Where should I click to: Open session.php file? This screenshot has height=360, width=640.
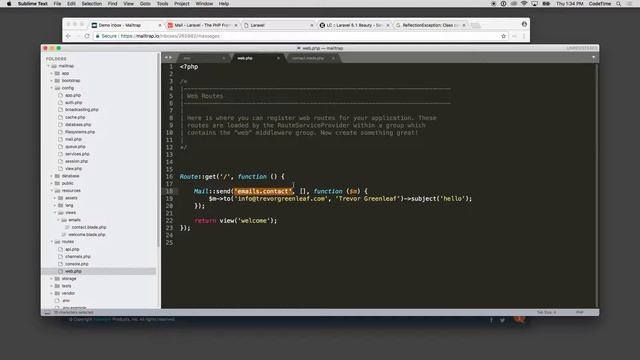(x=76, y=161)
